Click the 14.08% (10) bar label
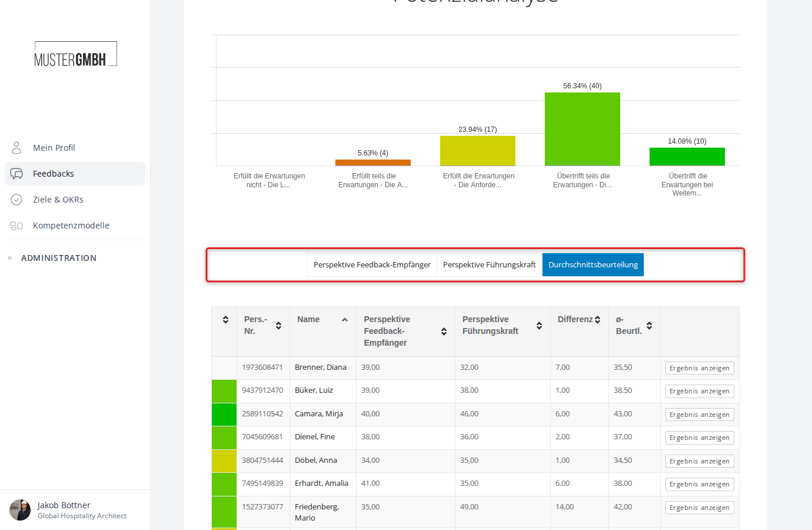The width and height of the screenshot is (812, 530). tap(687, 141)
